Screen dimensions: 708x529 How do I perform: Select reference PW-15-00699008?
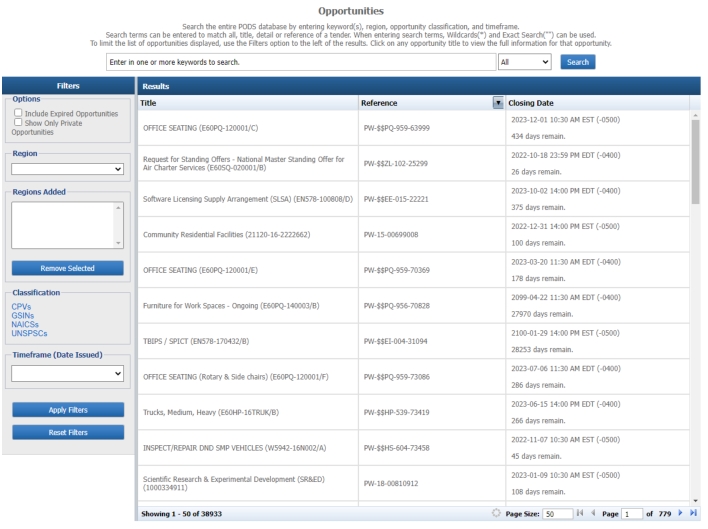click(391, 235)
